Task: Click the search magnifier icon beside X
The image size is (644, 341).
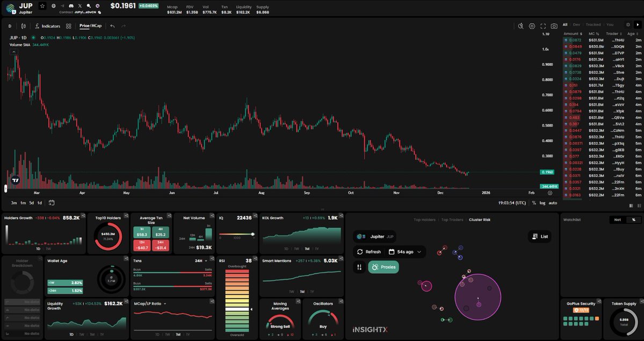Action: tap(89, 6)
